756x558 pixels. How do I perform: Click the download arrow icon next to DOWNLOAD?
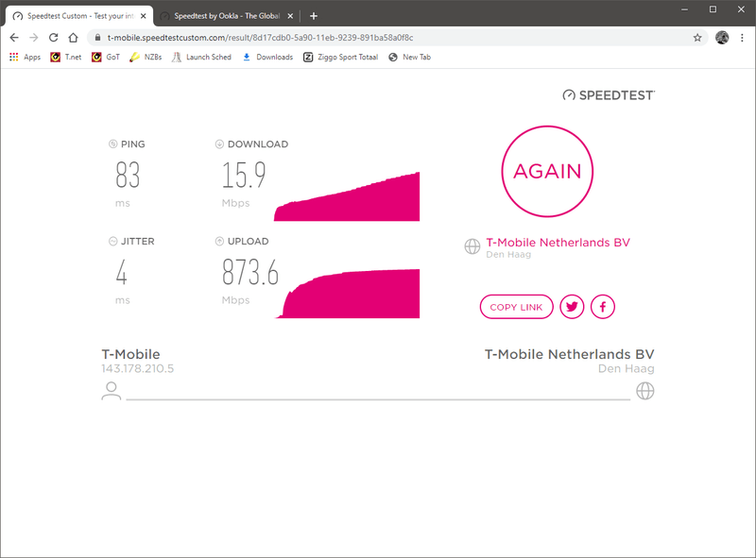click(219, 144)
